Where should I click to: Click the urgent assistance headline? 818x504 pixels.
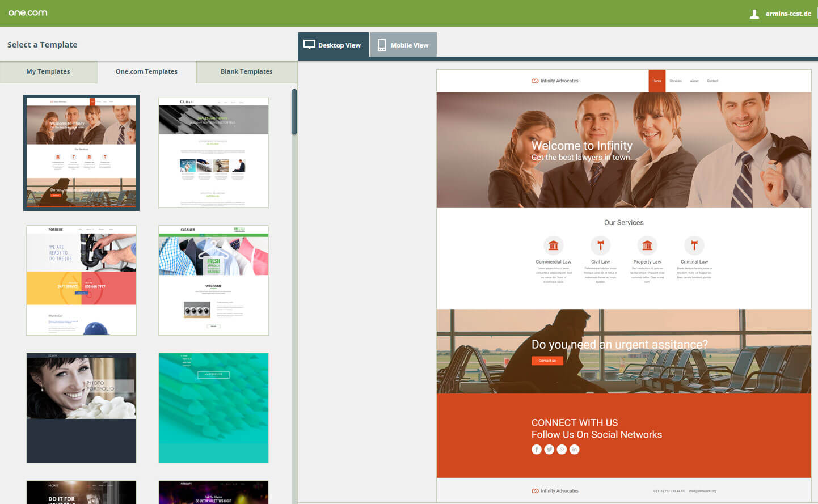click(619, 345)
